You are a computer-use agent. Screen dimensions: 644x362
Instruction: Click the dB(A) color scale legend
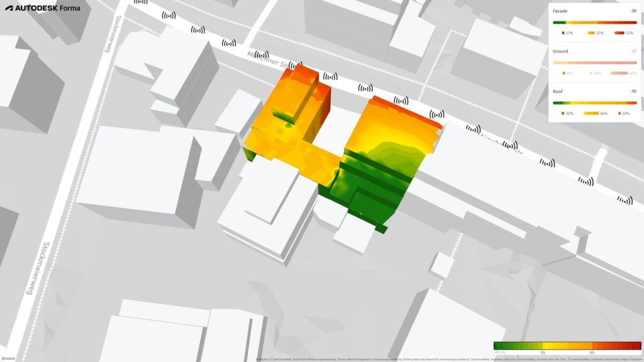pos(567,346)
